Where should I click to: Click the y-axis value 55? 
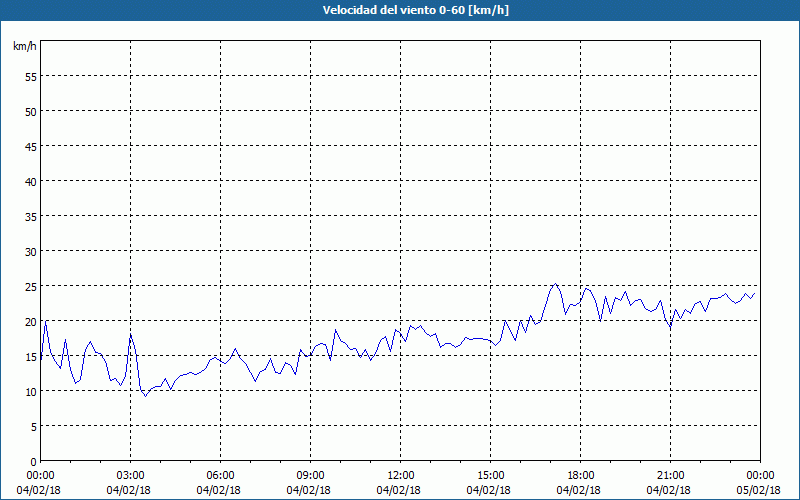[x=31, y=77]
